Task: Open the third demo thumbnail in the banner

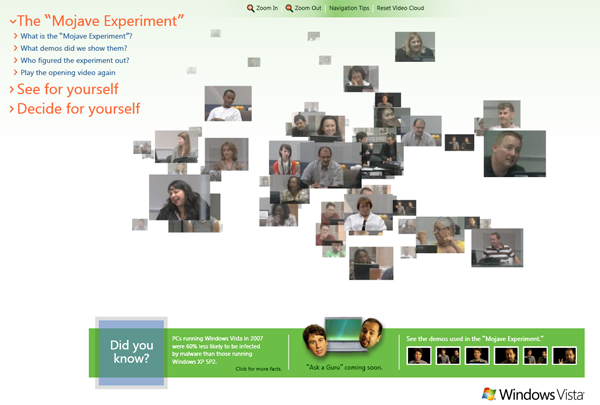Action: [x=477, y=356]
